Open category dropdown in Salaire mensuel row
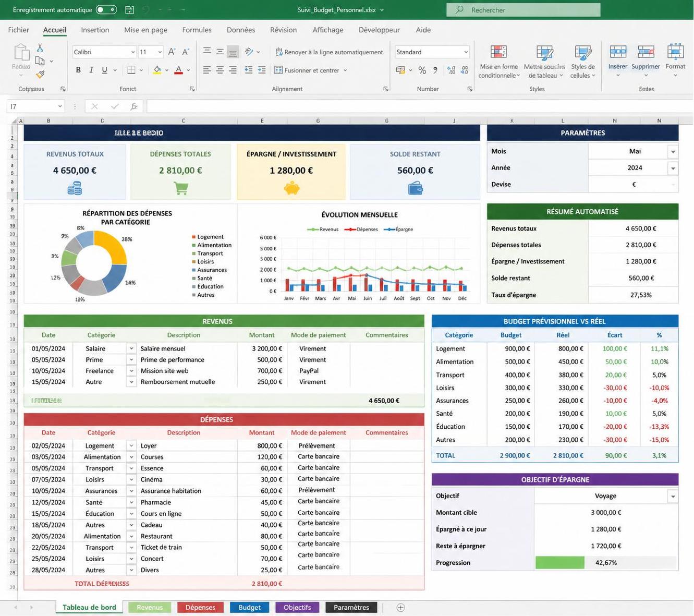694x616 pixels. point(131,348)
